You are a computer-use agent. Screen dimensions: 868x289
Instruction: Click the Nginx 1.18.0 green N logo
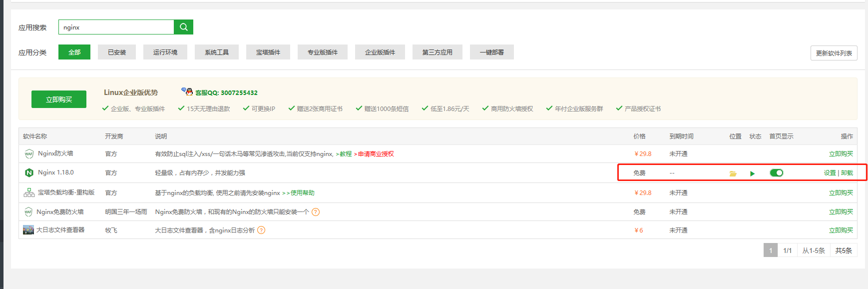tap(29, 172)
